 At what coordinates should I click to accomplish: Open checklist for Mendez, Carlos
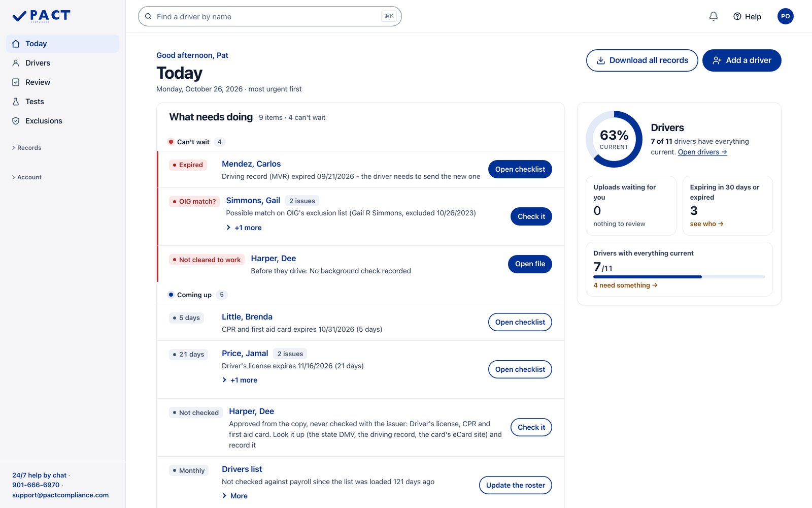click(520, 169)
